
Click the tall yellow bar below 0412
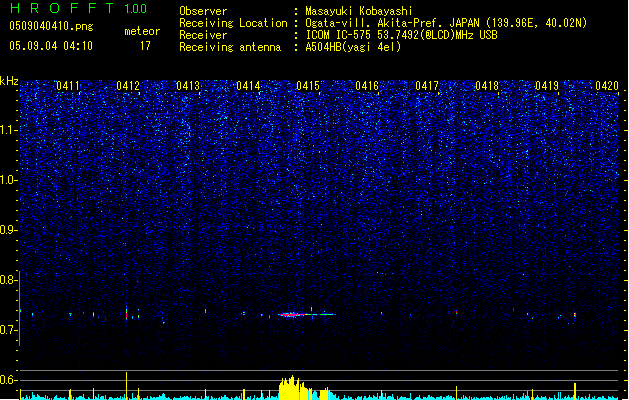126,386
